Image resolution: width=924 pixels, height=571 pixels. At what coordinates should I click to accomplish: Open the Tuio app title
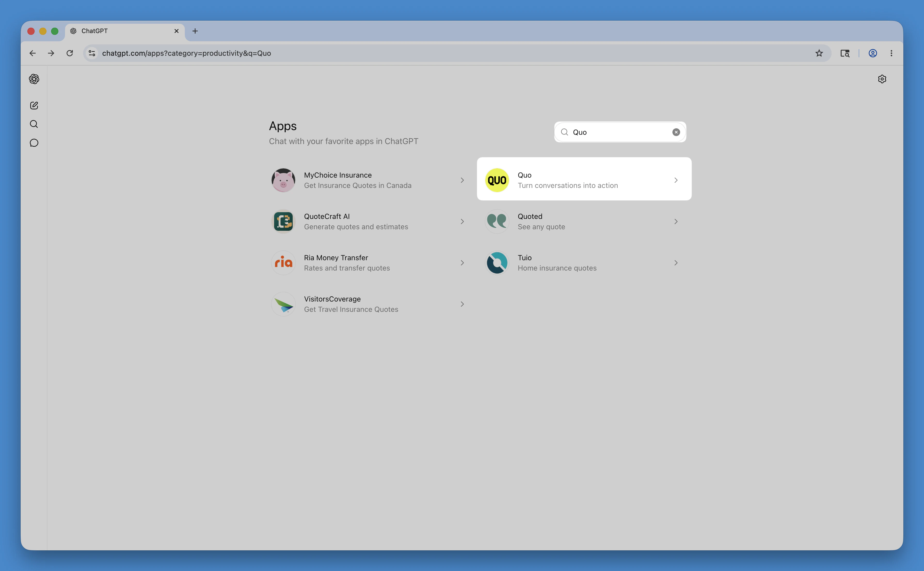pyautogui.click(x=524, y=258)
